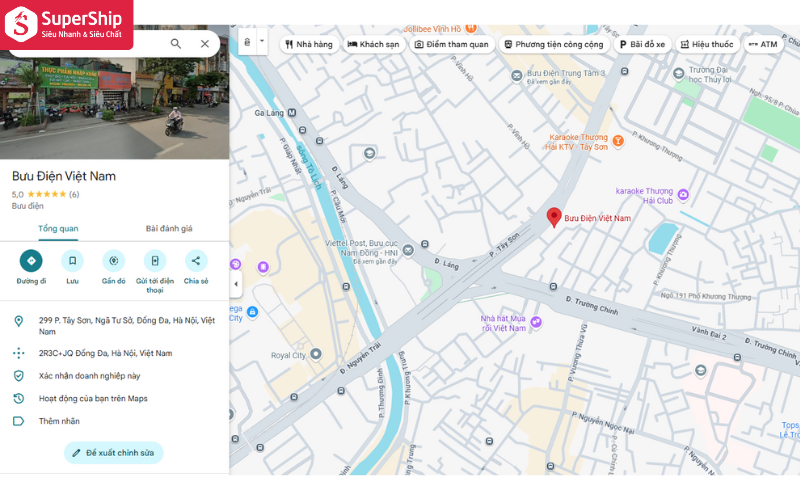
Task: Click the review count (6)
Action: (x=74, y=194)
